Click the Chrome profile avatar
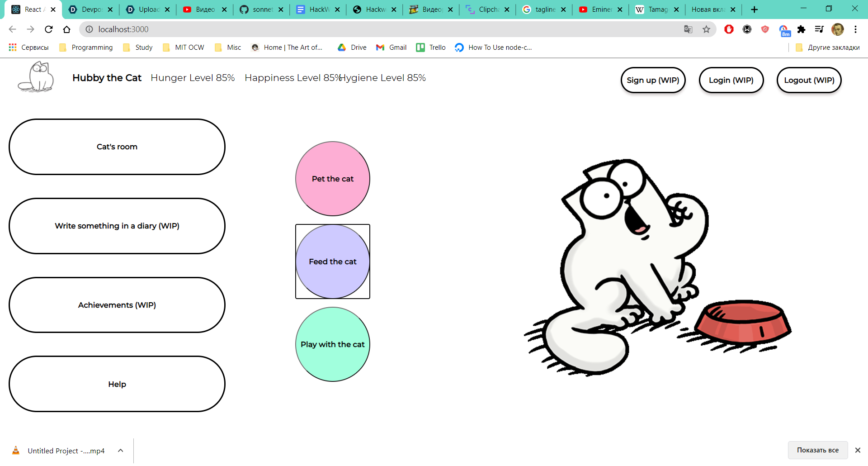The height and width of the screenshot is (466, 868). (838, 29)
